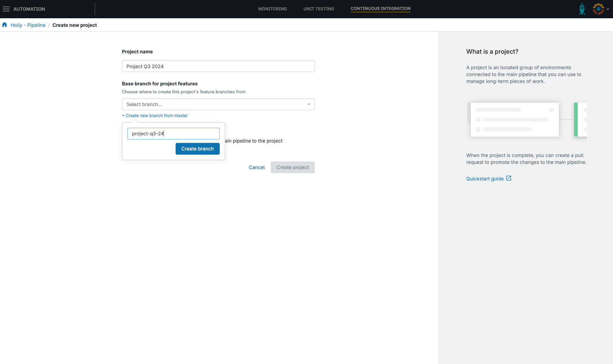Click the Create project button
The width and height of the screenshot is (613, 364).
[x=292, y=167]
